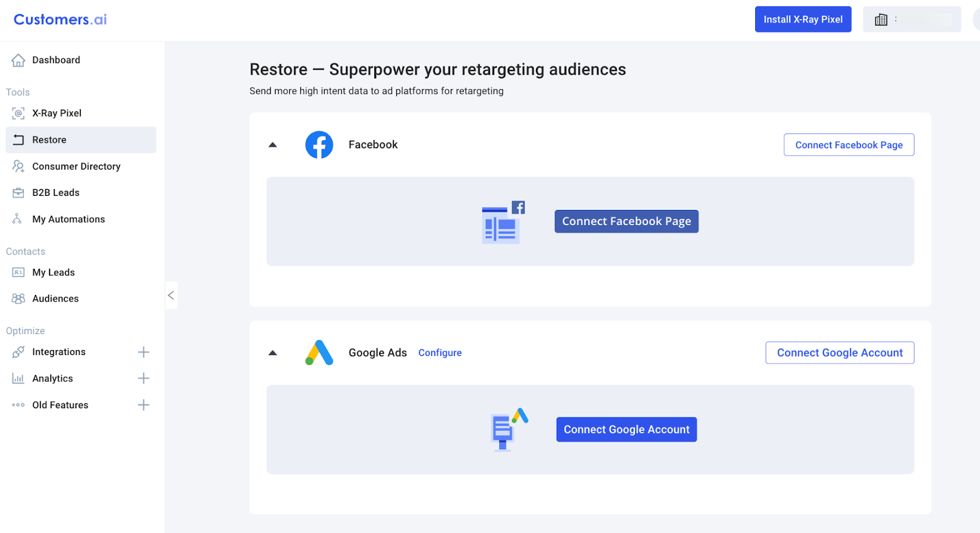The image size is (980, 533).
Task: Click solid blue Connect Google Account button
Action: coord(627,430)
